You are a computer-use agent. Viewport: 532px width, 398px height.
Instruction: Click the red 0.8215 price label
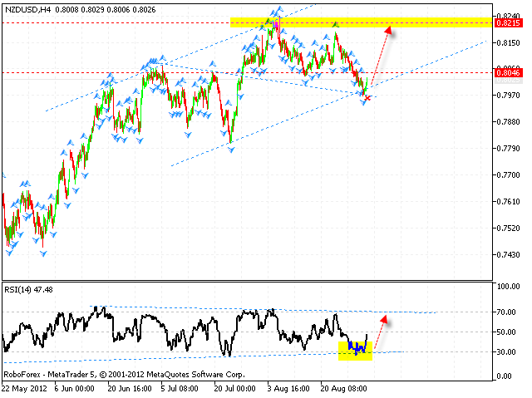click(x=508, y=22)
